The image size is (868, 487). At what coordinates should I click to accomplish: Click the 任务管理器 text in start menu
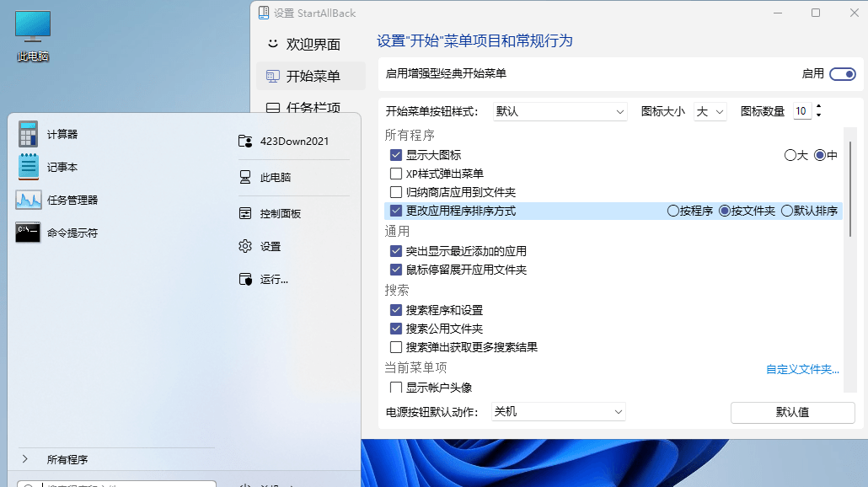[x=72, y=201]
